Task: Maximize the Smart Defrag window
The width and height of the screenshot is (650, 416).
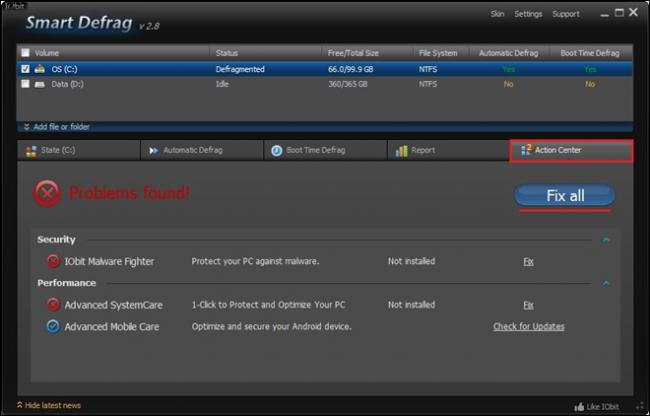Action: coord(619,13)
